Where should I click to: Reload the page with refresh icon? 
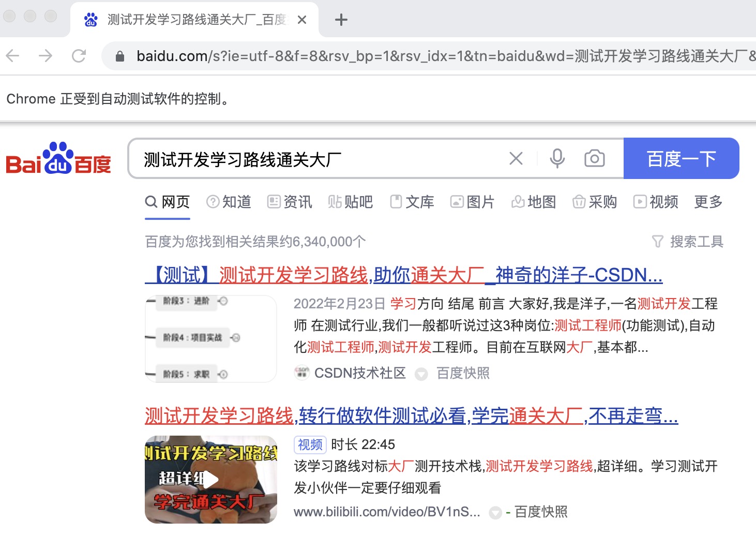pyautogui.click(x=79, y=56)
